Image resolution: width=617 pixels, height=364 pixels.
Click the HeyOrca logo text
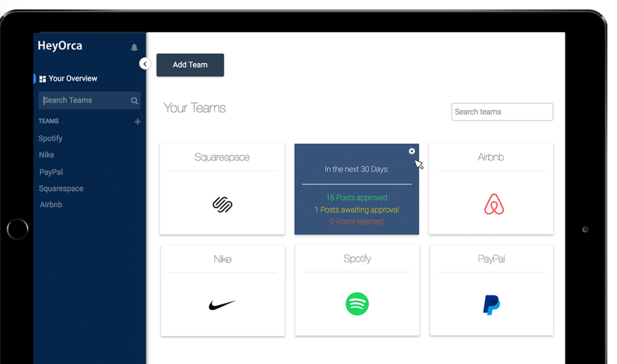click(x=60, y=46)
